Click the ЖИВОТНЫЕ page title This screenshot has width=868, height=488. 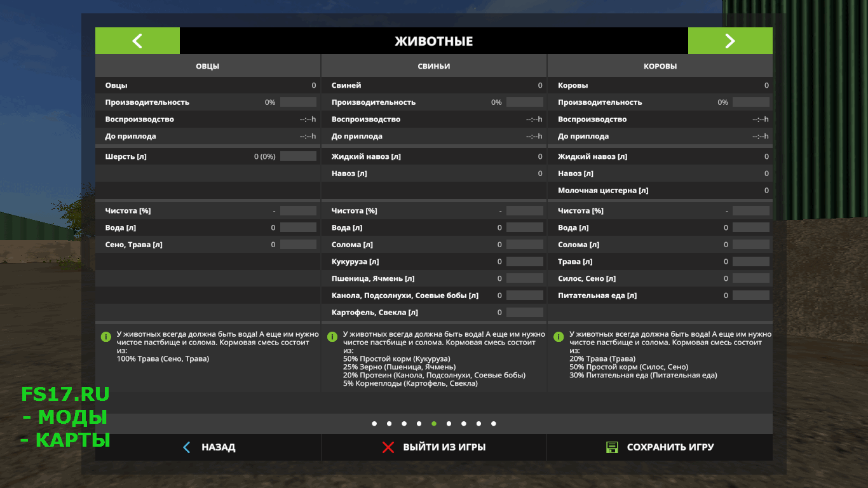click(x=434, y=41)
